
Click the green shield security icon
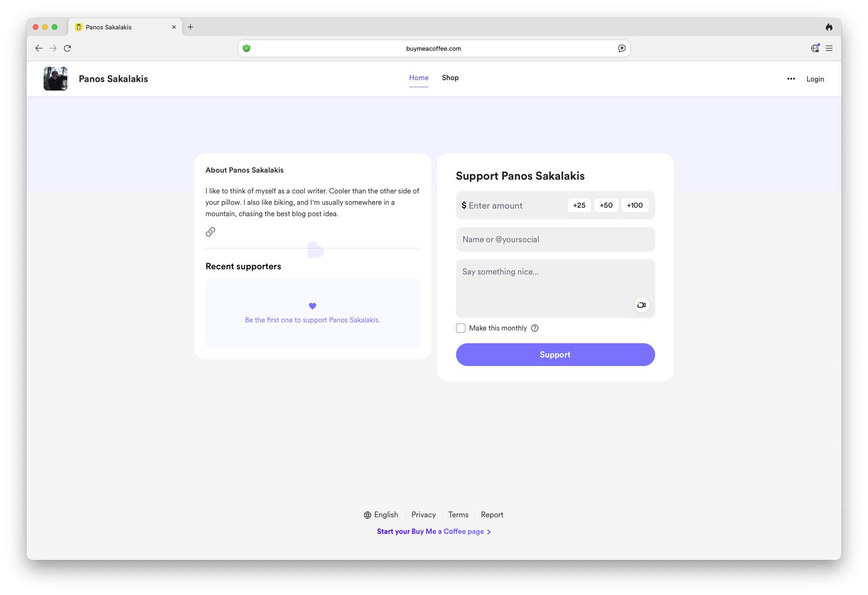click(247, 48)
